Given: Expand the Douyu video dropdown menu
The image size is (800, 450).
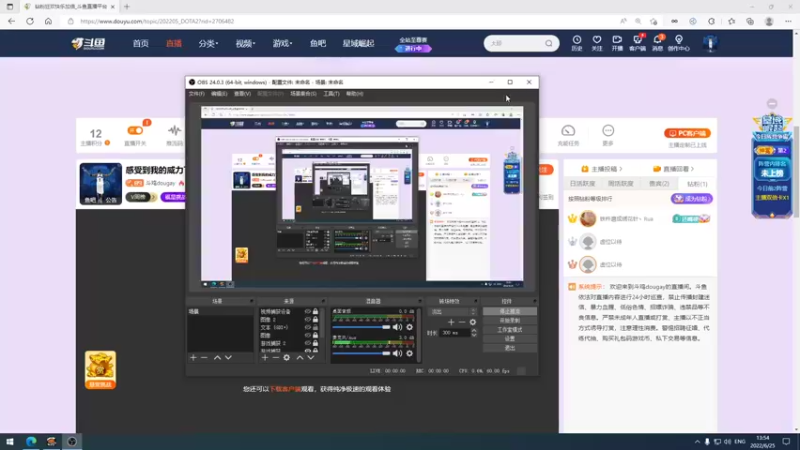Looking at the screenshot, I should (x=245, y=43).
